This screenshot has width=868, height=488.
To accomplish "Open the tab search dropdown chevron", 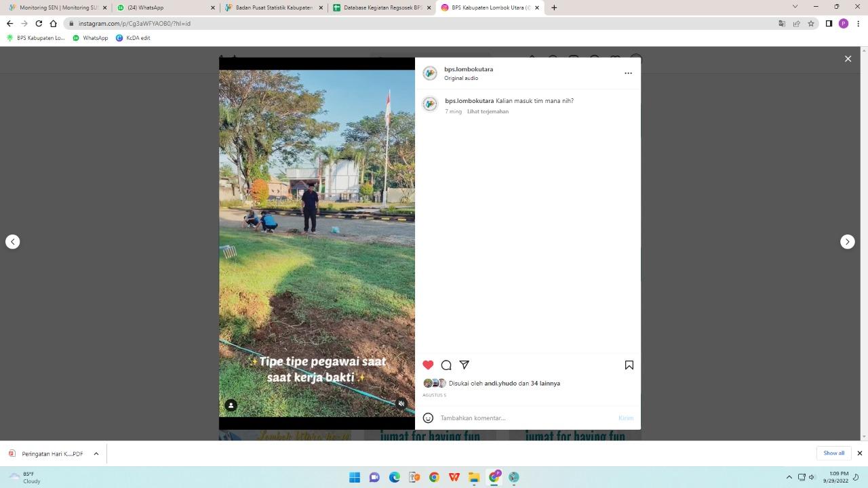I will pyautogui.click(x=795, y=7).
